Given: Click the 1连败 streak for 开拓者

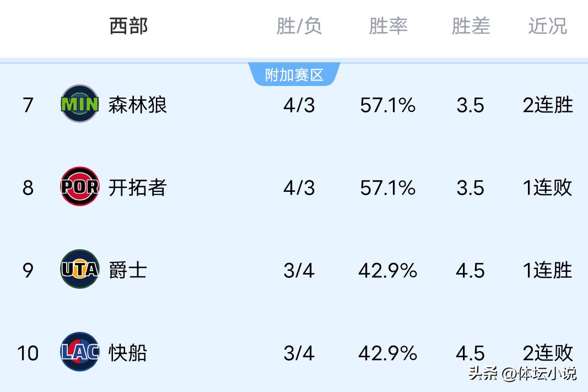Looking at the screenshot, I should pyautogui.click(x=548, y=187).
